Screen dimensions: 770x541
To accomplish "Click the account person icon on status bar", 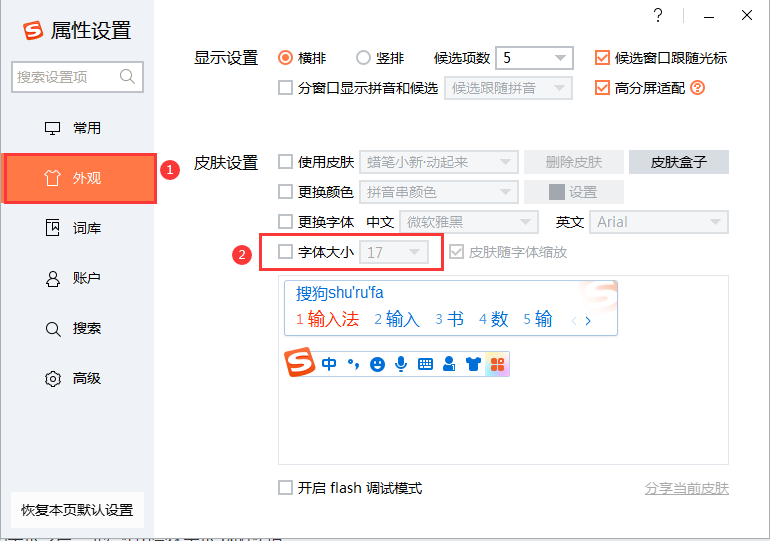I will [x=449, y=364].
